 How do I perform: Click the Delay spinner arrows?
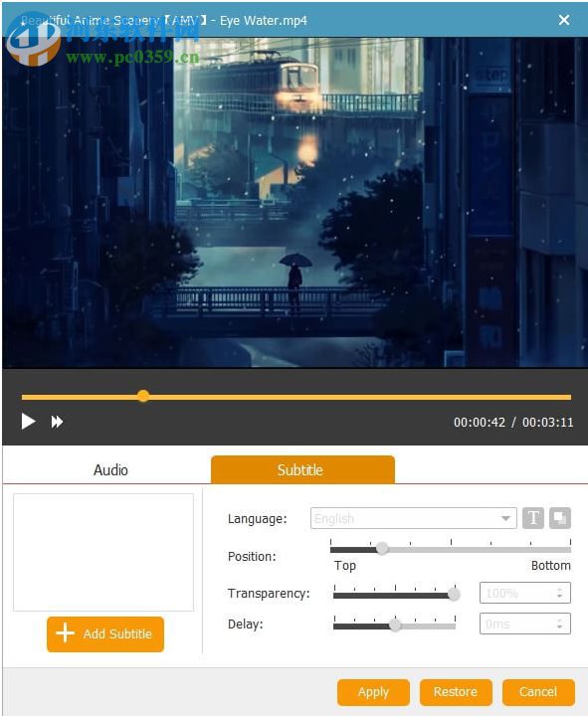pos(560,624)
